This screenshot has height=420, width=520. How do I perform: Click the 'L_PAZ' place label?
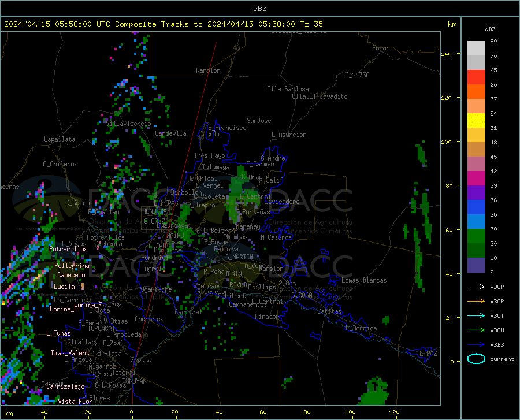[x=428, y=354]
